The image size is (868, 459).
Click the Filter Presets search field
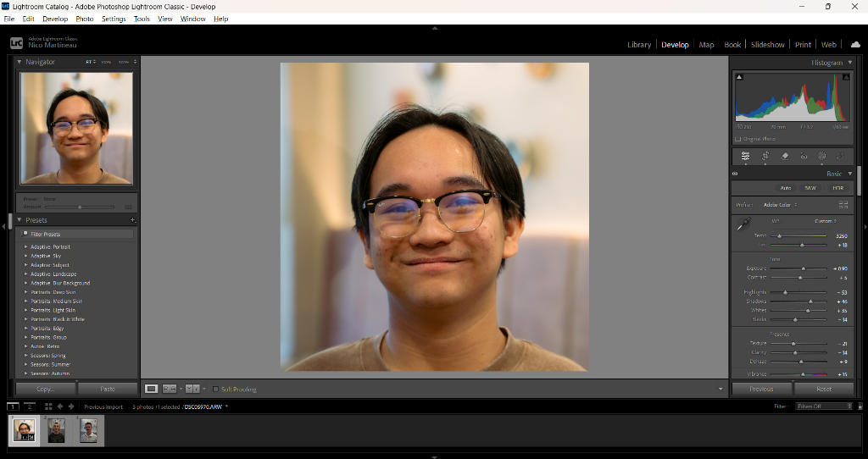pos(77,234)
